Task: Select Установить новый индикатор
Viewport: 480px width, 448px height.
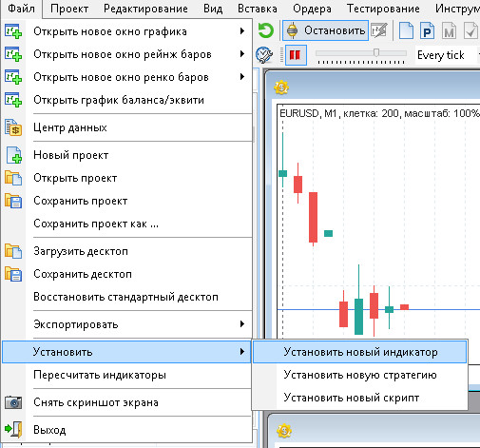Action: click(x=359, y=352)
